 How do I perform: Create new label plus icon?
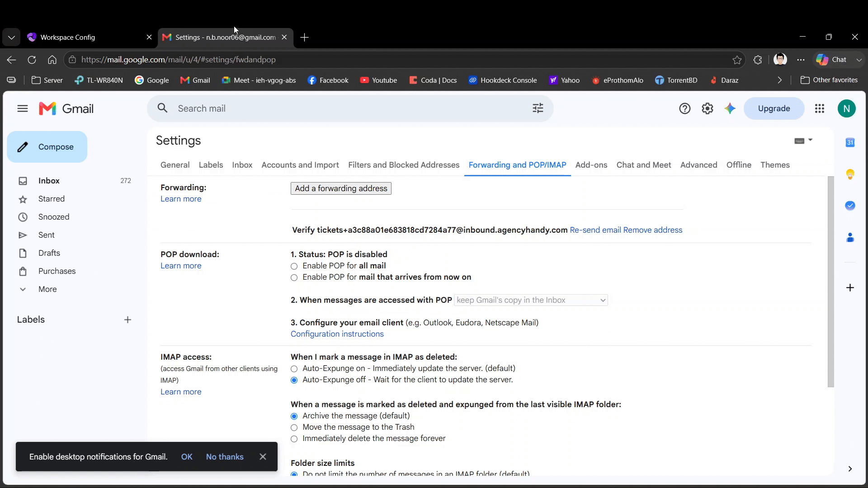click(127, 320)
